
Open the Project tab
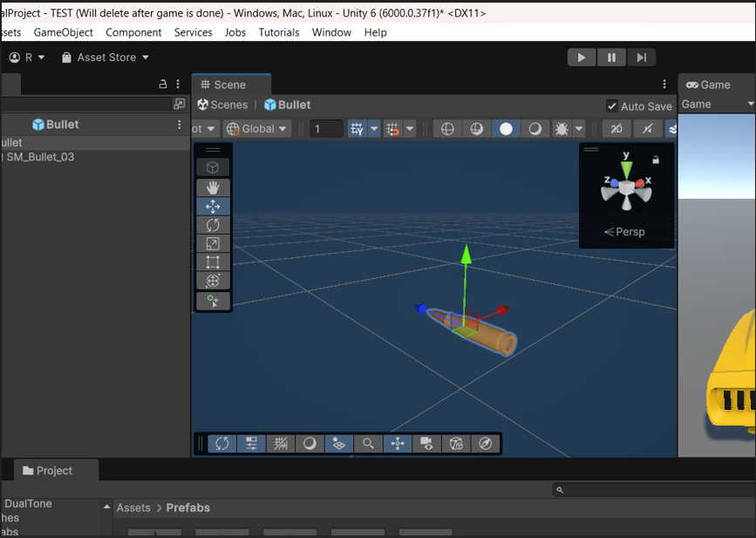[x=56, y=471]
